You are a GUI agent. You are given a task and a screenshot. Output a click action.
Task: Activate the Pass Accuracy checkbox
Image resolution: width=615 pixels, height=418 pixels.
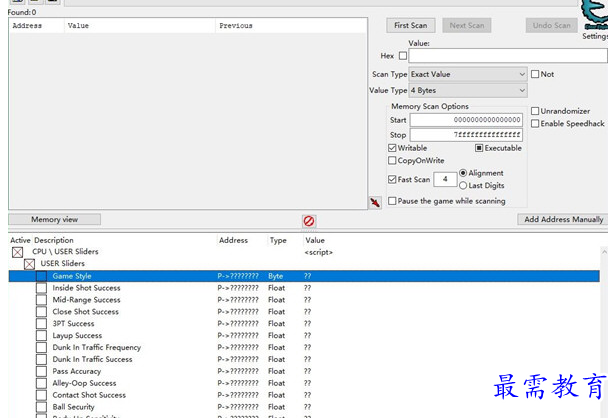(x=41, y=371)
